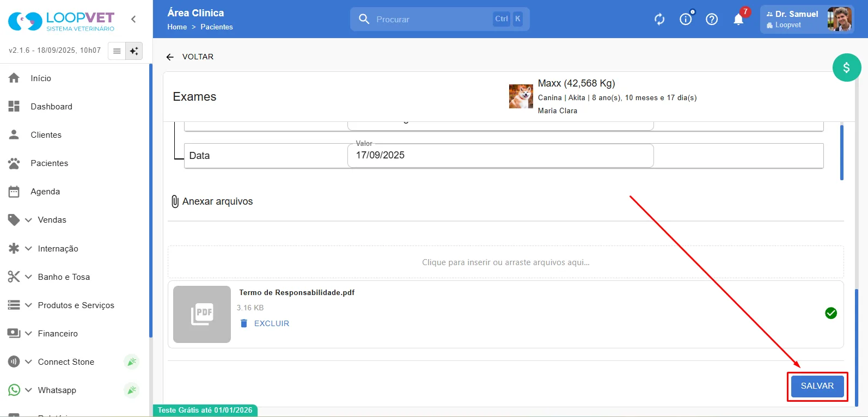
Task: Expand the Vendas submenu
Action: coord(29,220)
